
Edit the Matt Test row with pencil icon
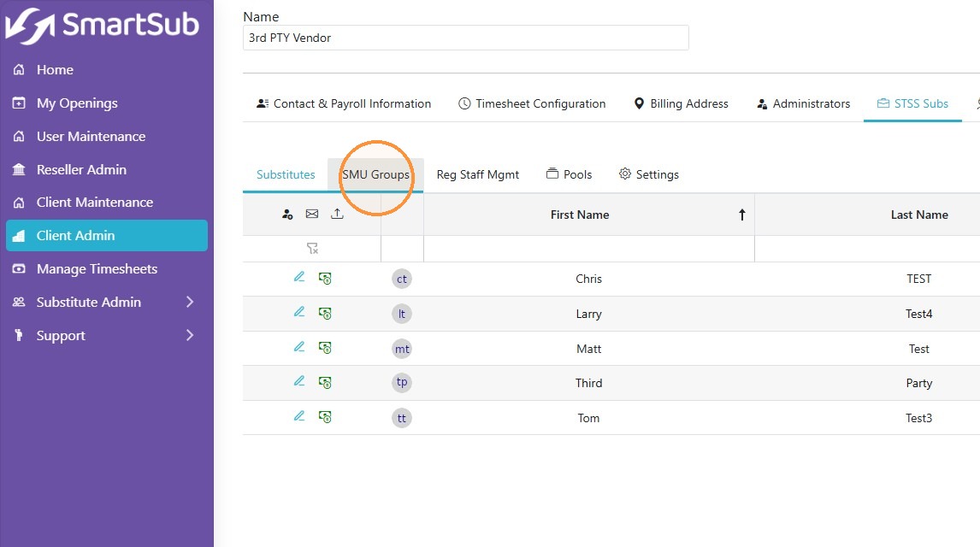tap(299, 346)
